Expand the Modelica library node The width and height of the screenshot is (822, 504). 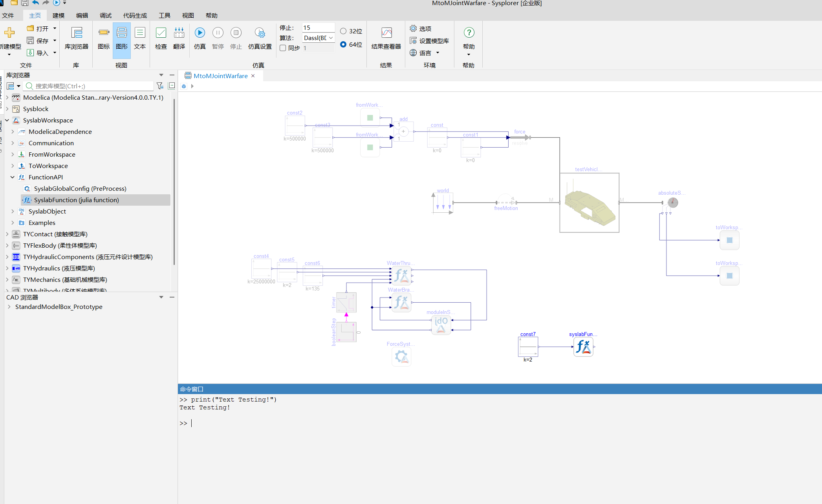coord(7,98)
